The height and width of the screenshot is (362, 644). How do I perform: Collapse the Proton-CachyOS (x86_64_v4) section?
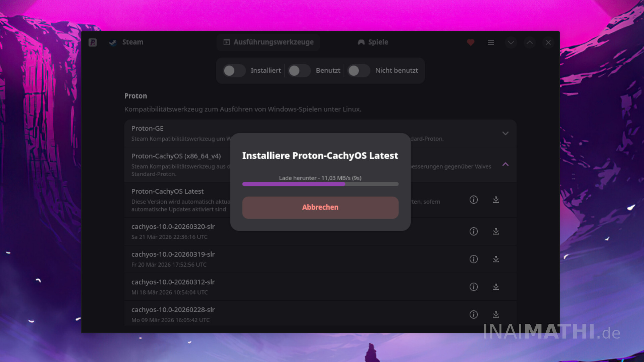click(505, 164)
